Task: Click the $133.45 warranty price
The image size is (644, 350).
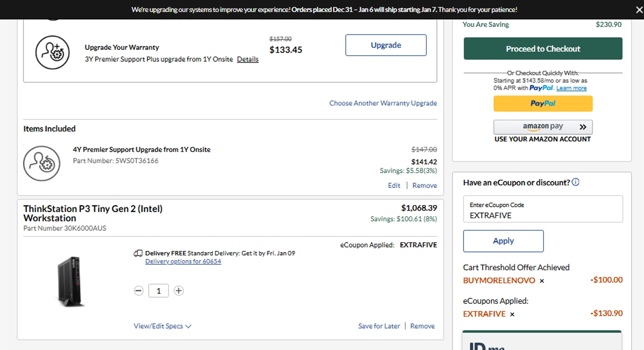Action: (286, 50)
